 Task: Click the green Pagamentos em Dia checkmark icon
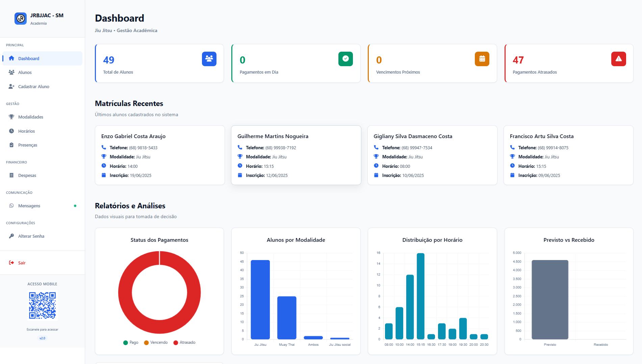point(345,59)
